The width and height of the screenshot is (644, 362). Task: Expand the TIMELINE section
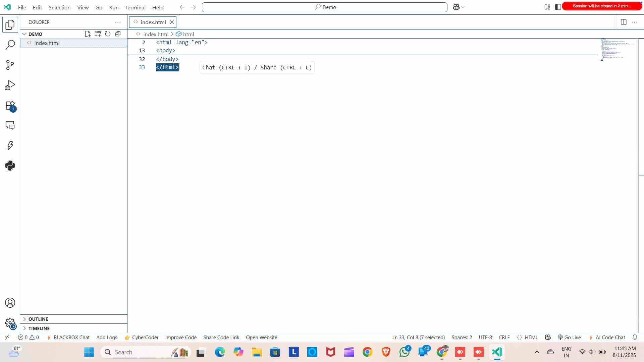pyautogui.click(x=39, y=328)
